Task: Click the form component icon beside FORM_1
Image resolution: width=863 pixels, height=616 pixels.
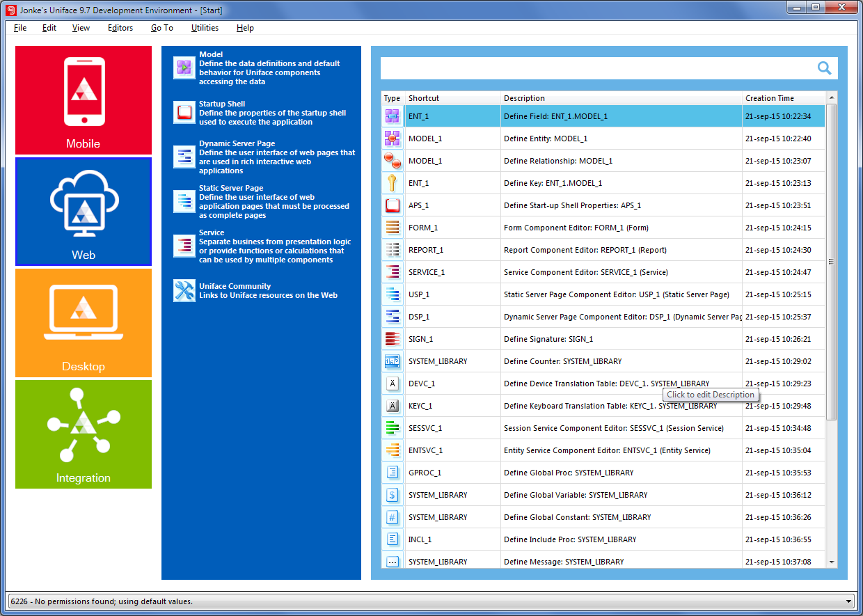Action: (392, 227)
